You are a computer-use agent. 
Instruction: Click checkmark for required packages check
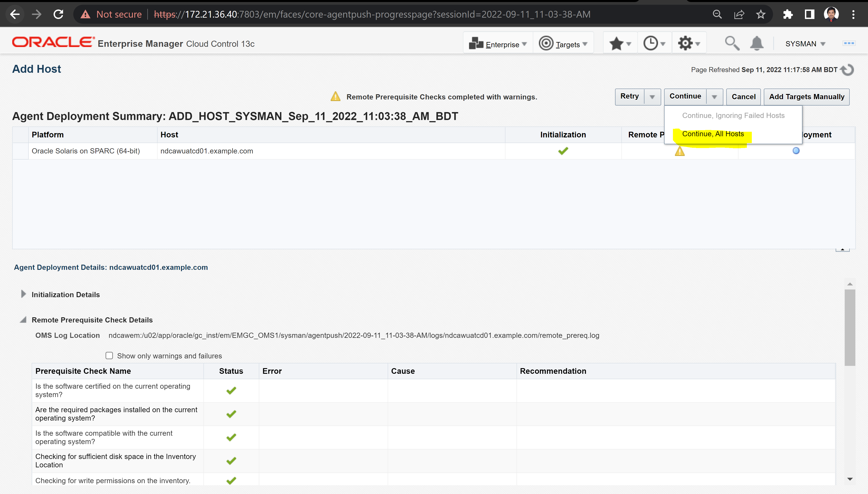(231, 414)
